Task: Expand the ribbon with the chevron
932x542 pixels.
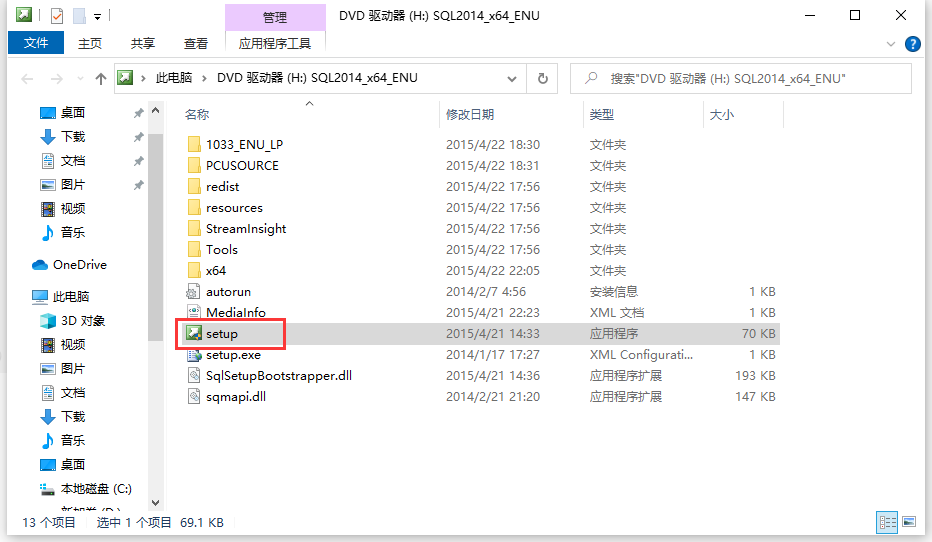Action: point(890,44)
